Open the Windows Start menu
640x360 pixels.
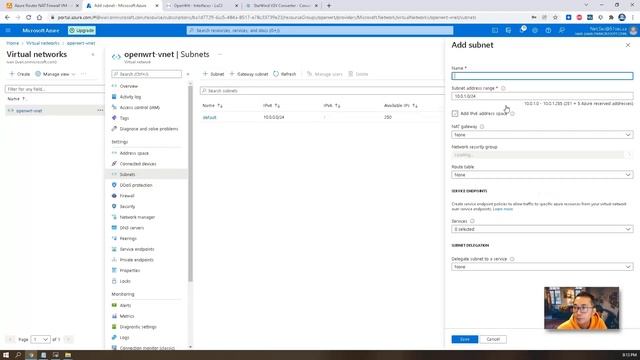point(6,355)
